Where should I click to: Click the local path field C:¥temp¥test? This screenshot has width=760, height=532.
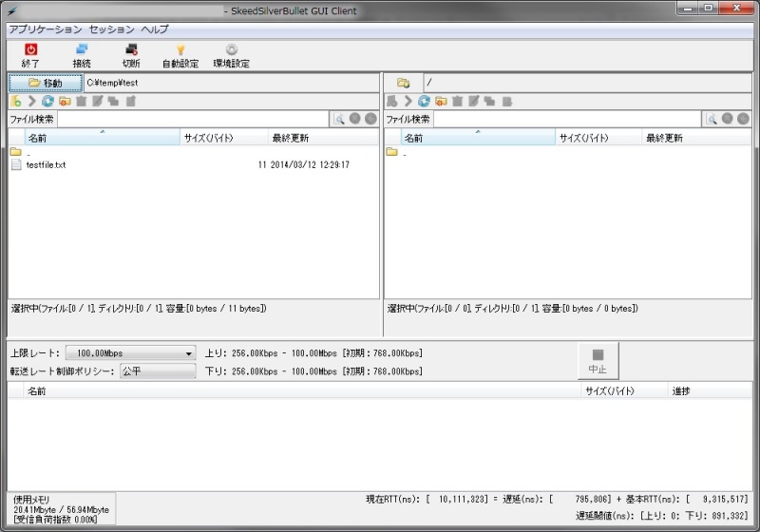click(232, 83)
